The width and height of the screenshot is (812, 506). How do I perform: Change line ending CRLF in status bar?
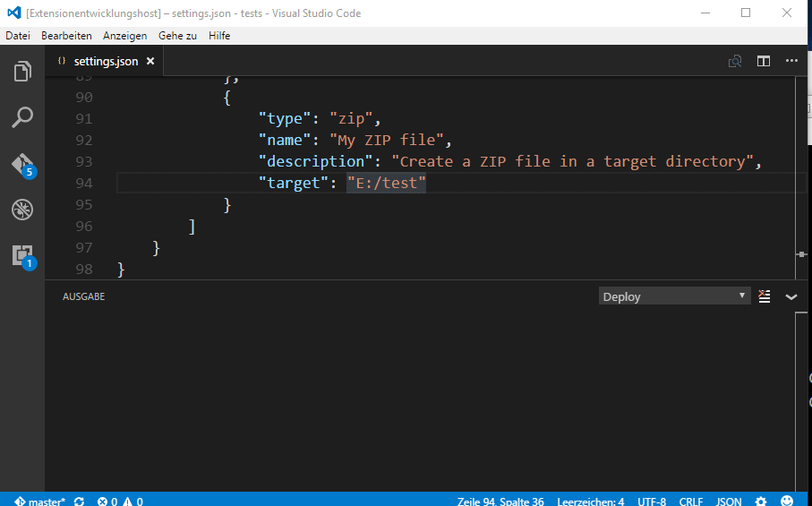(x=691, y=501)
